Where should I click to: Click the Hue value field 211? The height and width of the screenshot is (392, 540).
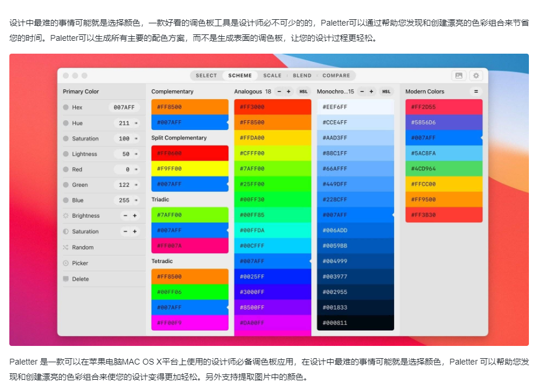coord(124,123)
